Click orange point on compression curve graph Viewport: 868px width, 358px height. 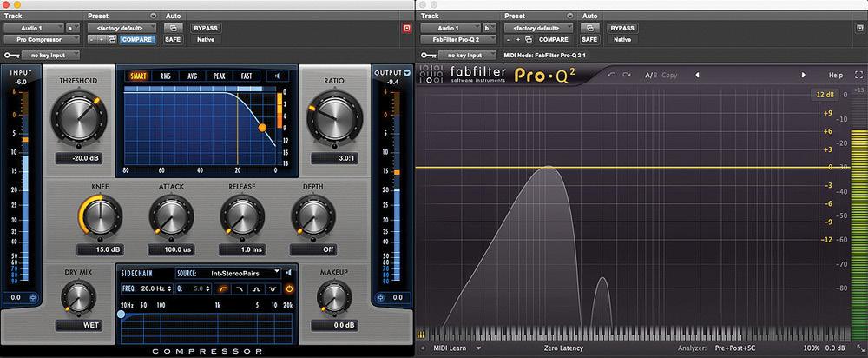(262, 128)
